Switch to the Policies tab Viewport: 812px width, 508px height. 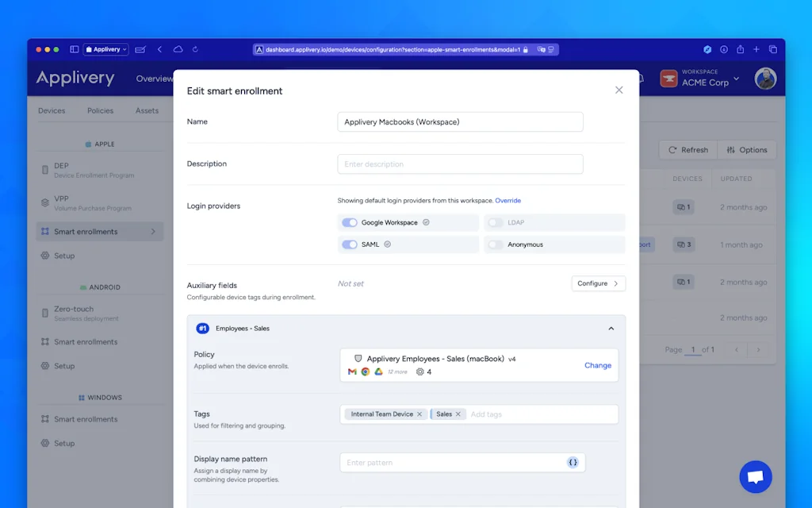100,111
